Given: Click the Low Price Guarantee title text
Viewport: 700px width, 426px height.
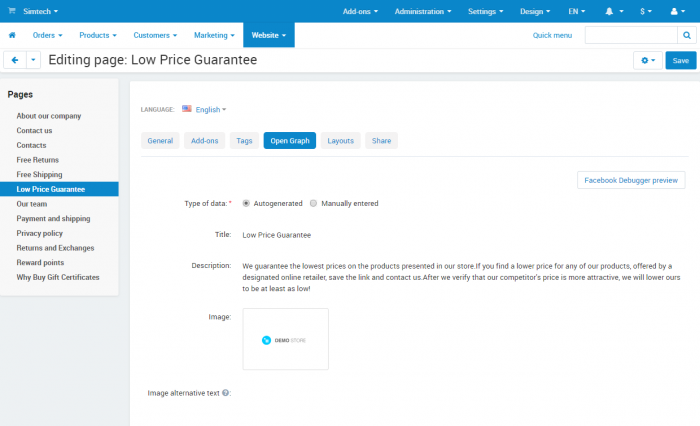Looking at the screenshot, I should (277, 235).
